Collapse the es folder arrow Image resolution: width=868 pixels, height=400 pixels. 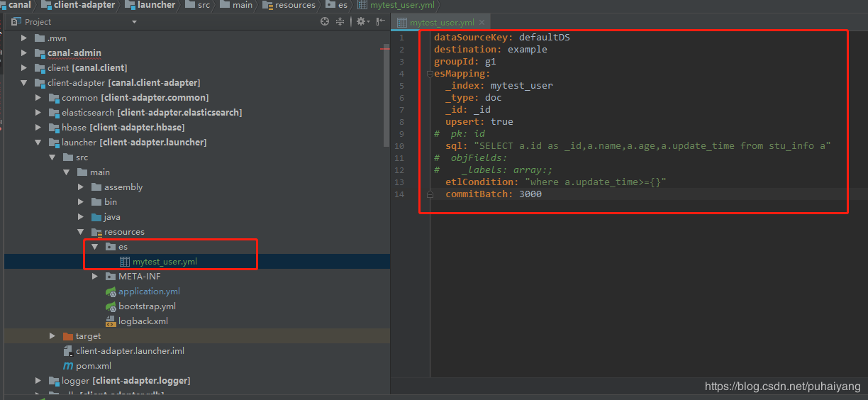tap(95, 247)
